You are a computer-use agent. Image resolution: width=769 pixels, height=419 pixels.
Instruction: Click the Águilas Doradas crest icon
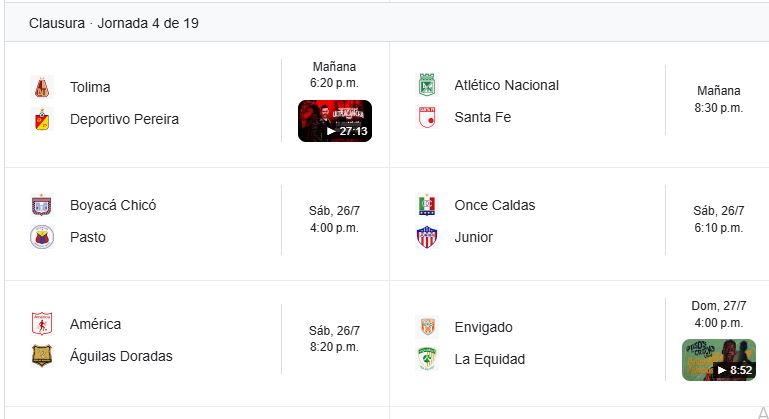[42, 356]
